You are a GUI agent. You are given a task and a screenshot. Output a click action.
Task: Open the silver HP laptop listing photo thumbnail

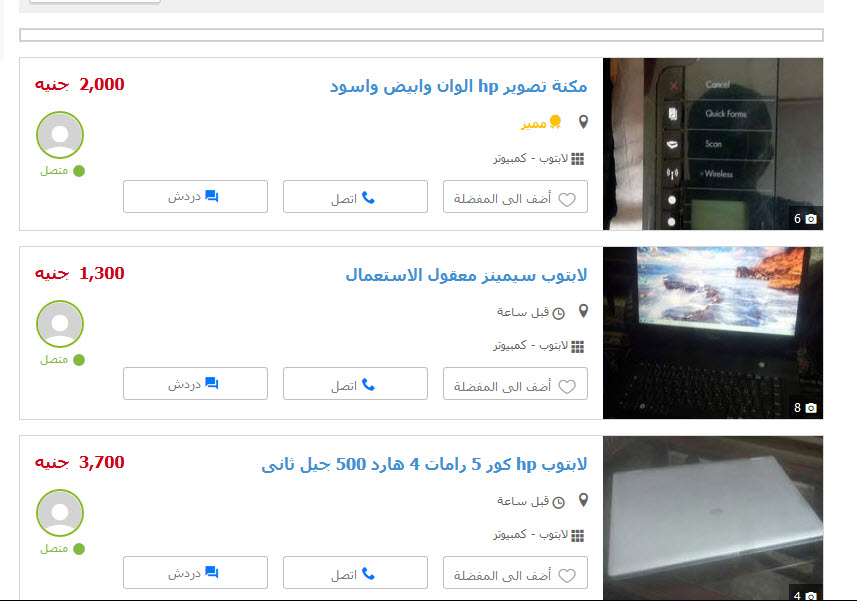click(x=713, y=518)
